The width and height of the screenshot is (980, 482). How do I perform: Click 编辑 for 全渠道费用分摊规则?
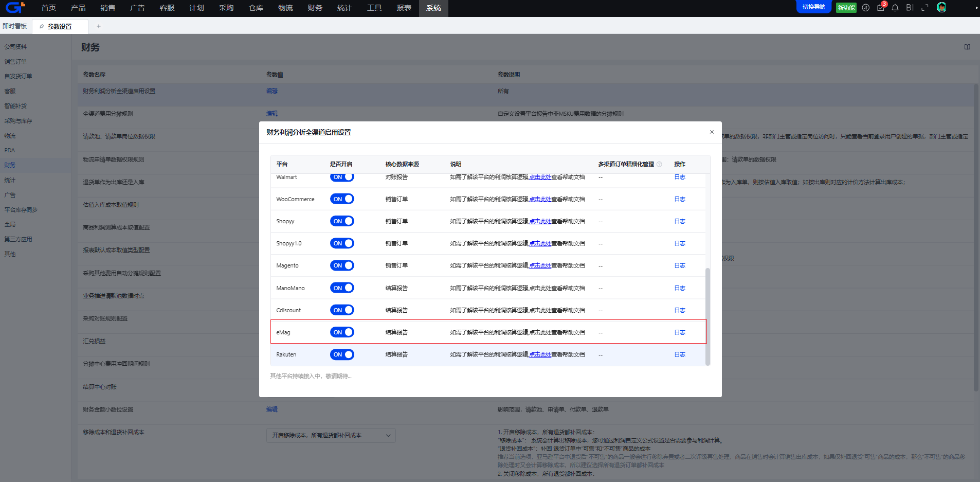click(272, 114)
